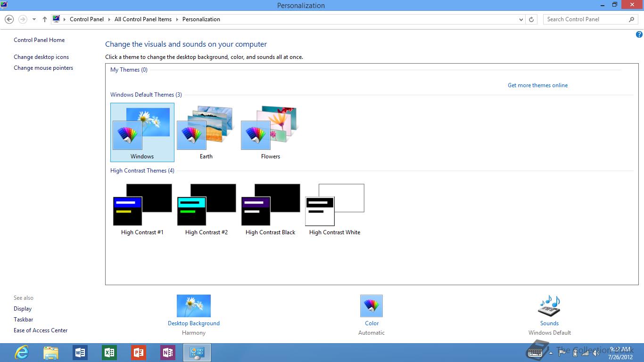The height and width of the screenshot is (362, 644).
Task: Click the clock showing 7/26/2012
Action: pos(620,353)
